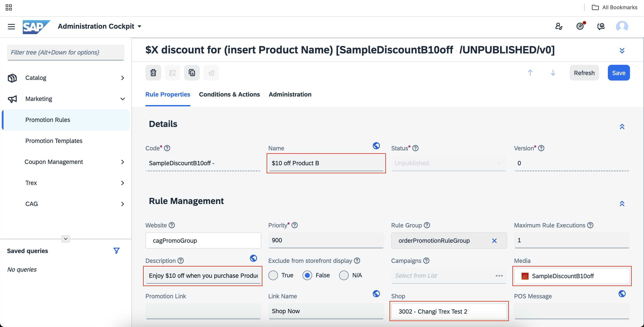
Task: Open Status field help icon
Action: pos(415,148)
